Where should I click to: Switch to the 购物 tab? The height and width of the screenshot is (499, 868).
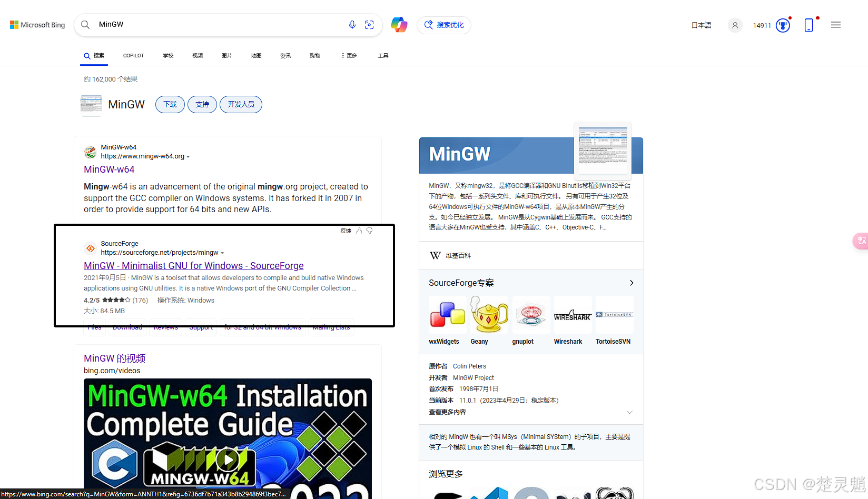315,55
